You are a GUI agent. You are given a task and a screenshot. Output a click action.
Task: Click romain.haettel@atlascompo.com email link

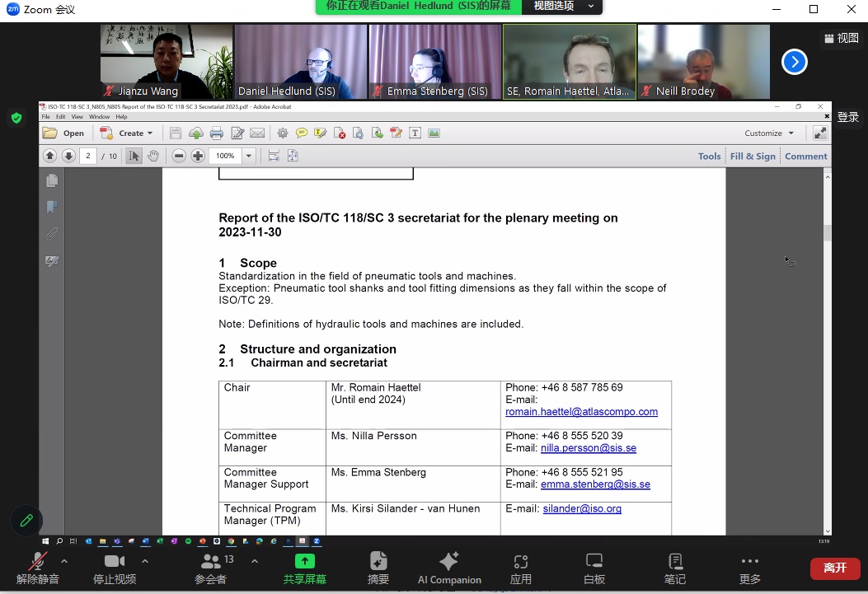(581, 411)
